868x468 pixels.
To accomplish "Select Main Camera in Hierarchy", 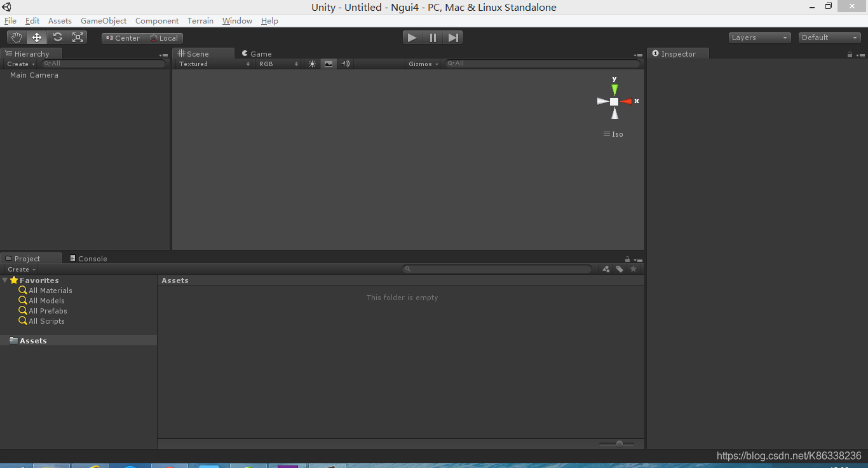I will coord(34,75).
